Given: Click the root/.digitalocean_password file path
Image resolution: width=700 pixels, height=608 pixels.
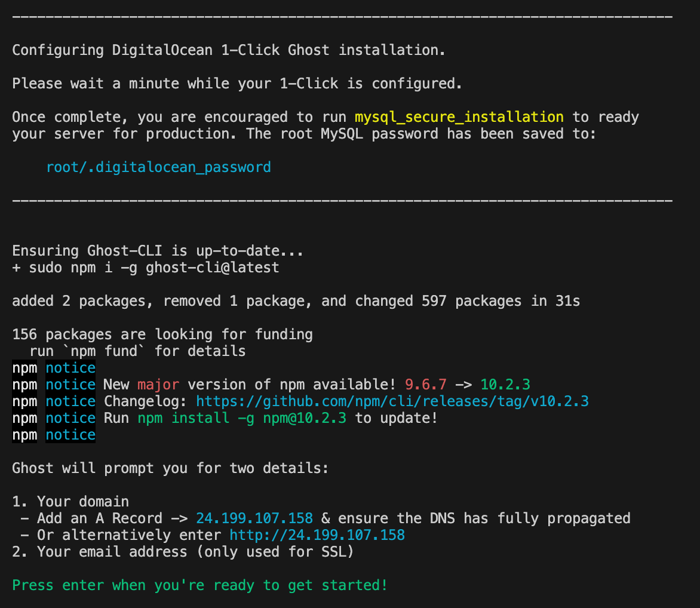Looking at the screenshot, I should point(158,167).
